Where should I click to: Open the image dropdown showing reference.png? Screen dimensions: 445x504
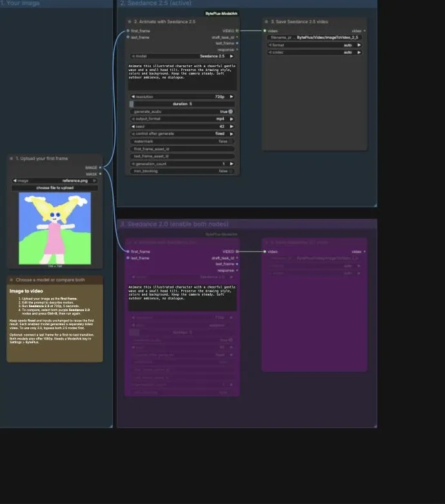tap(55, 181)
